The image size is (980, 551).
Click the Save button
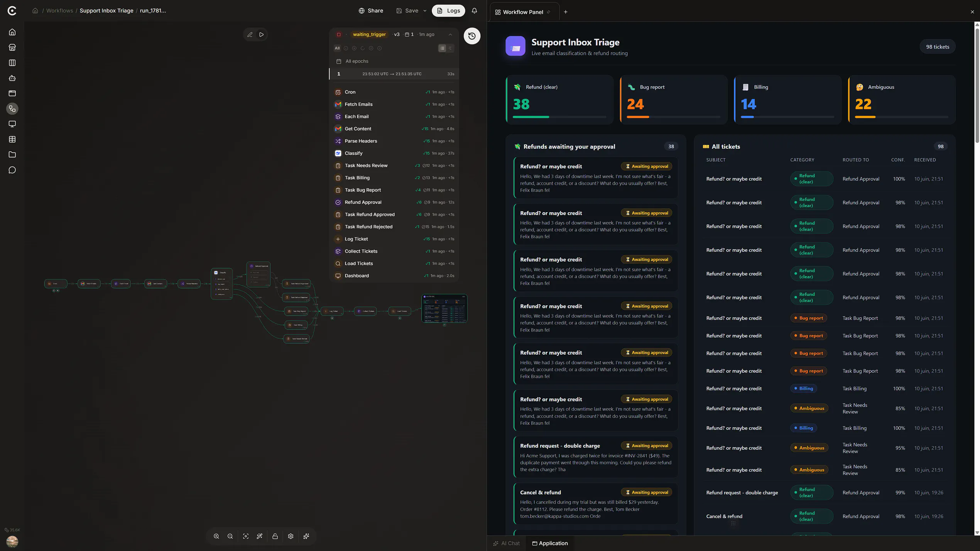click(407, 11)
